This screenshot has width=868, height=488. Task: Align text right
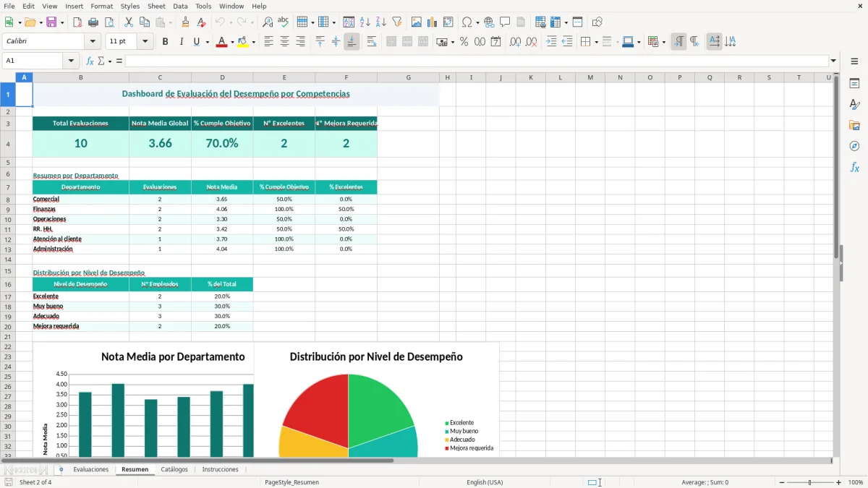tap(300, 42)
